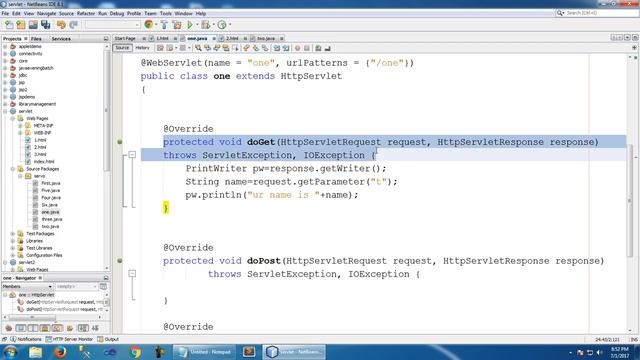Toggle the Navigator sort-by-source button
640x360 pixels.
pos(96,328)
